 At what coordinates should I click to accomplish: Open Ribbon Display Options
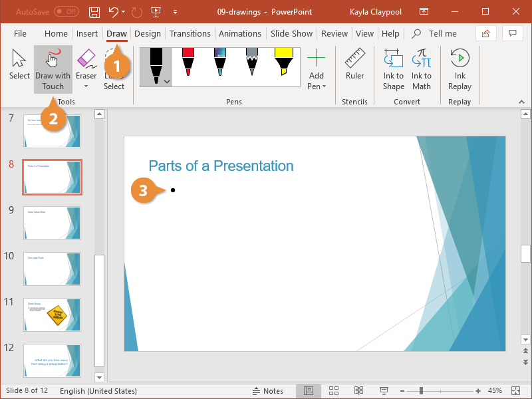pyautogui.click(x=424, y=12)
